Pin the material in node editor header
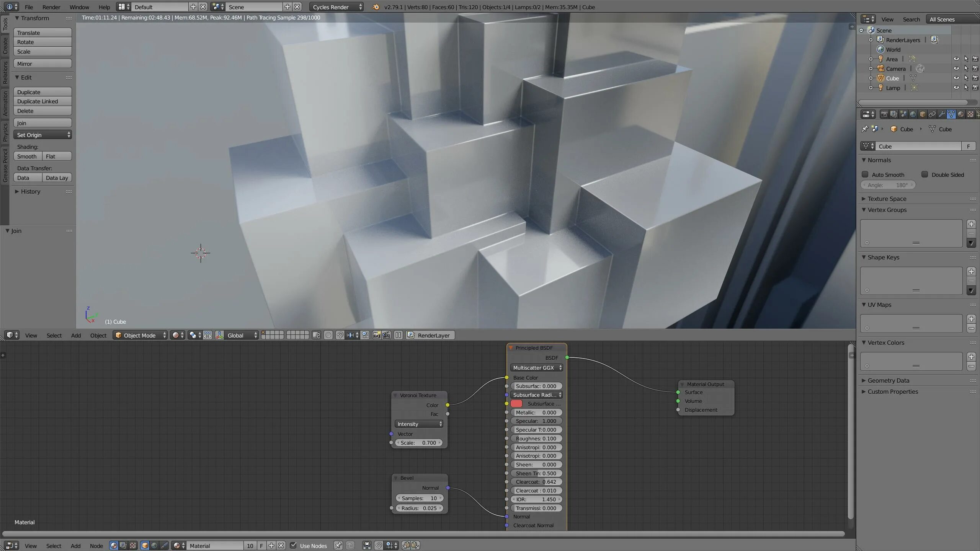This screenshot has width=980, height=551. click(x=338, y=545)
